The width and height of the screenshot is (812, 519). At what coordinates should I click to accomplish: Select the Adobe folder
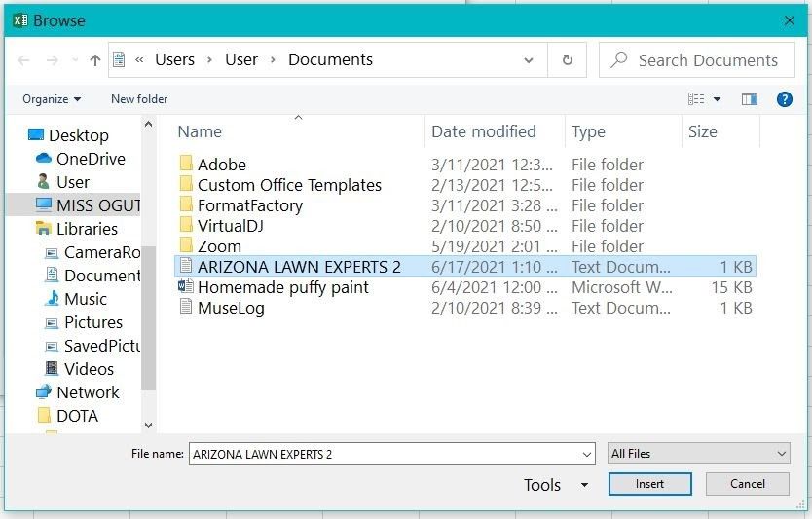click(x=465, y=165)
